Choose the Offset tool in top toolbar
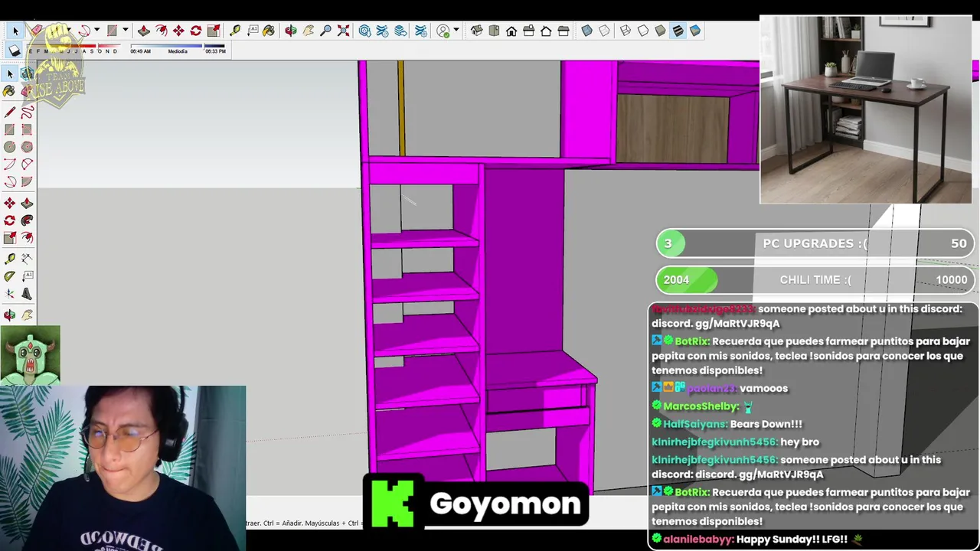The height and width of the screenshot is (551, 980). pos(162,31)
